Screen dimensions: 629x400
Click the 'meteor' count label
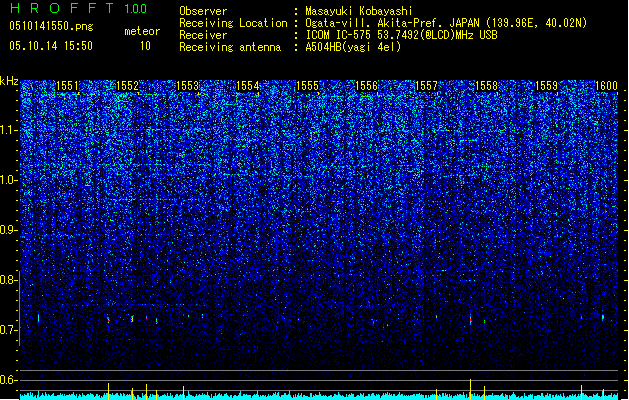(x=142, y=31)
